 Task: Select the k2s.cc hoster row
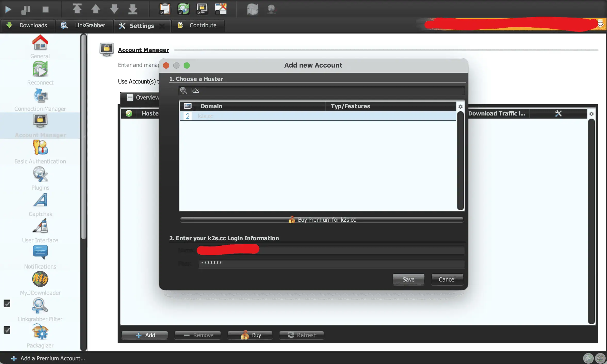coord(318,116)
